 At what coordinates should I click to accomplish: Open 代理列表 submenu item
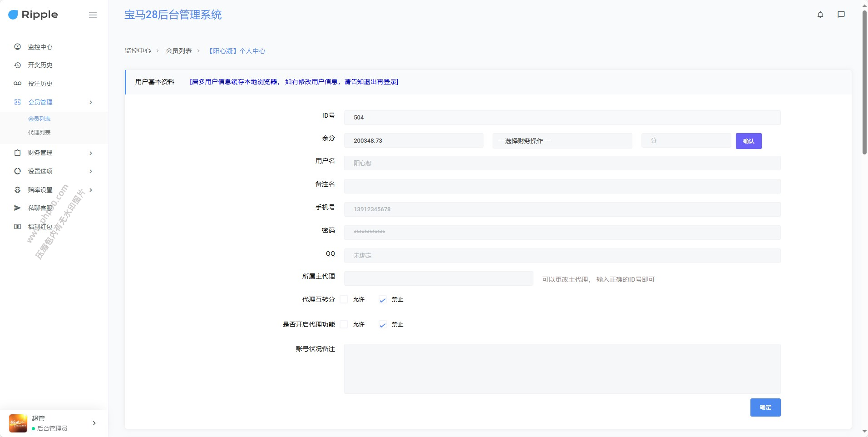[39, 133]
